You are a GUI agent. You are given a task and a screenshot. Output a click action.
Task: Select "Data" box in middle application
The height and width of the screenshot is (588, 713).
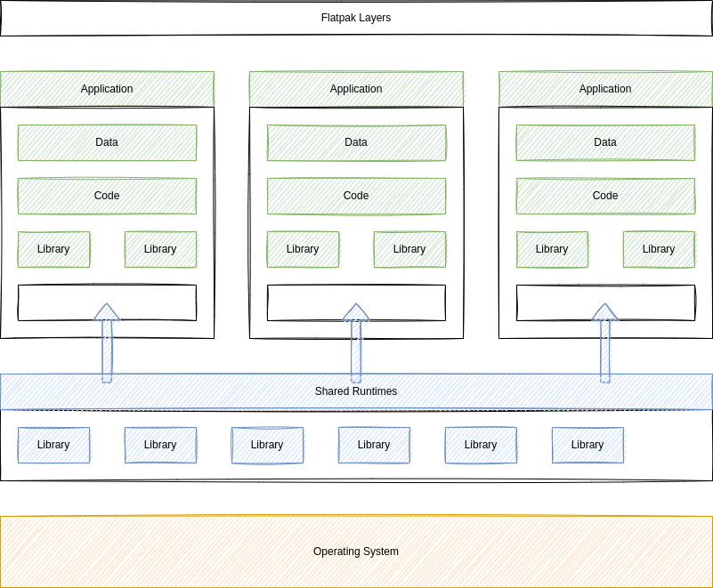pos(356,142)
